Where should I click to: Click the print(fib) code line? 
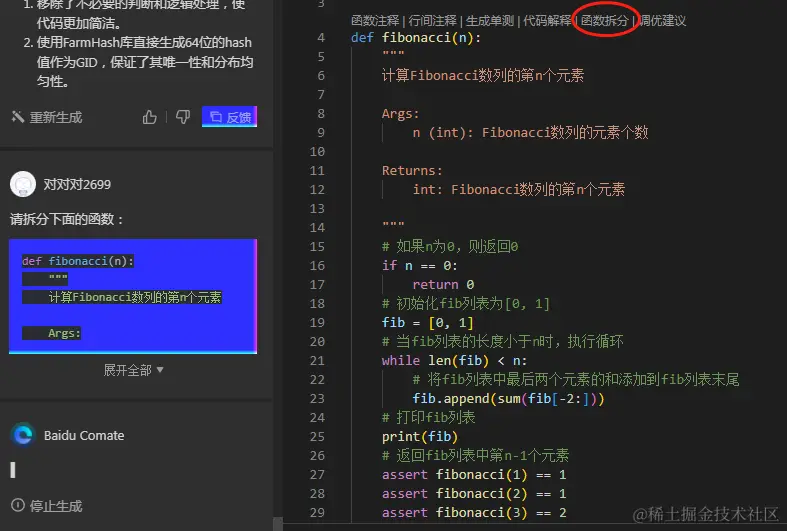pos(420,437)
